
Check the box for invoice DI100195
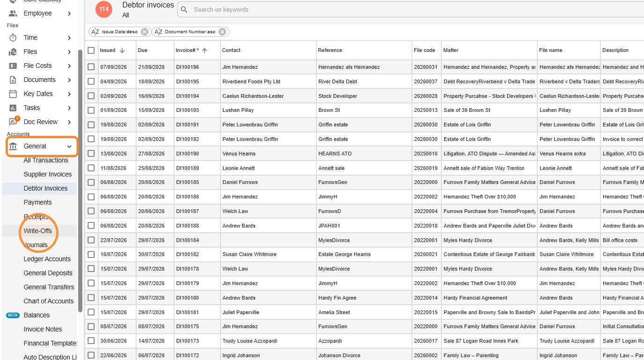point(91,81)
